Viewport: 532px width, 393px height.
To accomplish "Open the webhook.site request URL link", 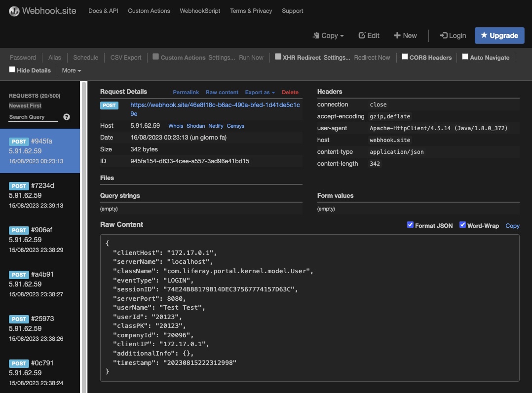I will (215, 109).
